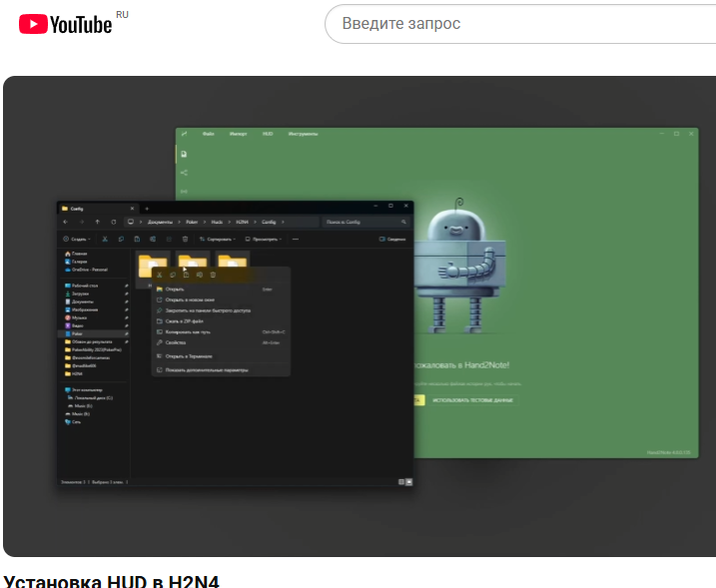
Task: Click the Delete trash icon in Explorer toolbar
Action: [x=185, y=239]
